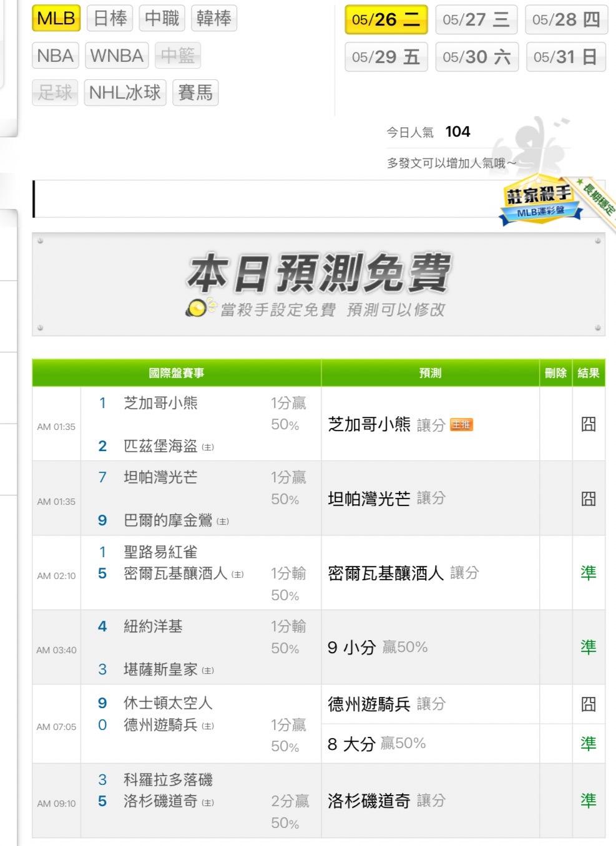Switch to the 日棒 league tab
The image size is (616, 846).
click(x=110, y=18)
